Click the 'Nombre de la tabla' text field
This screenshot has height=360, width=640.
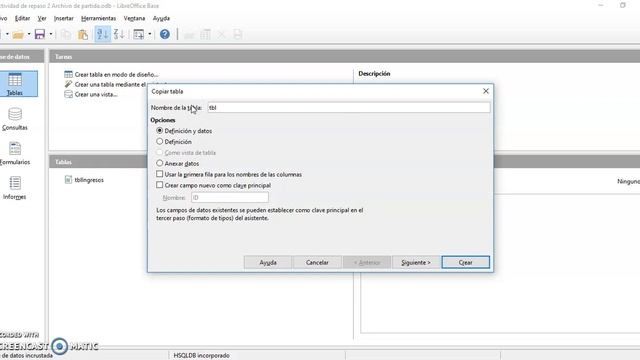[349, 107]
